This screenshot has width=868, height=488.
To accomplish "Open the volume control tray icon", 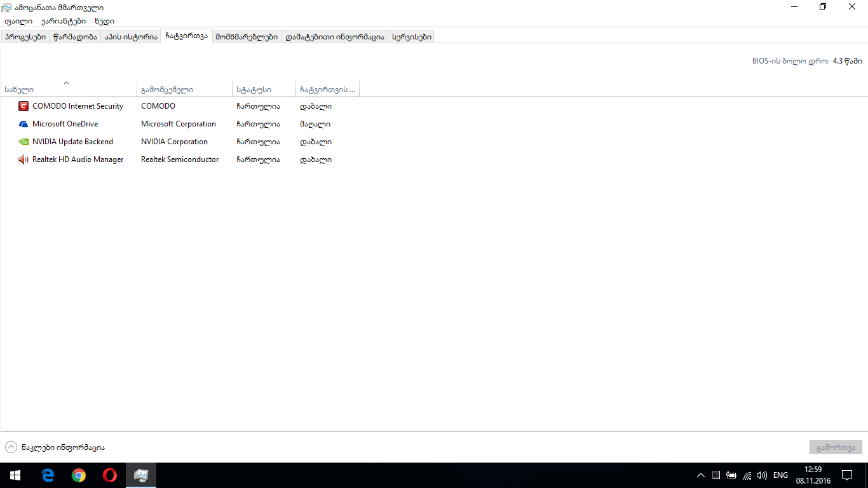I will 763,475.
